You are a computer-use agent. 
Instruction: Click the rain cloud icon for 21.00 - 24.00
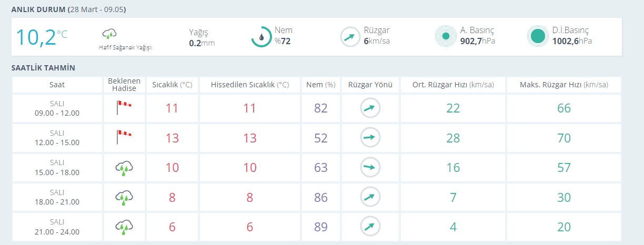click(x=124, y=228)
